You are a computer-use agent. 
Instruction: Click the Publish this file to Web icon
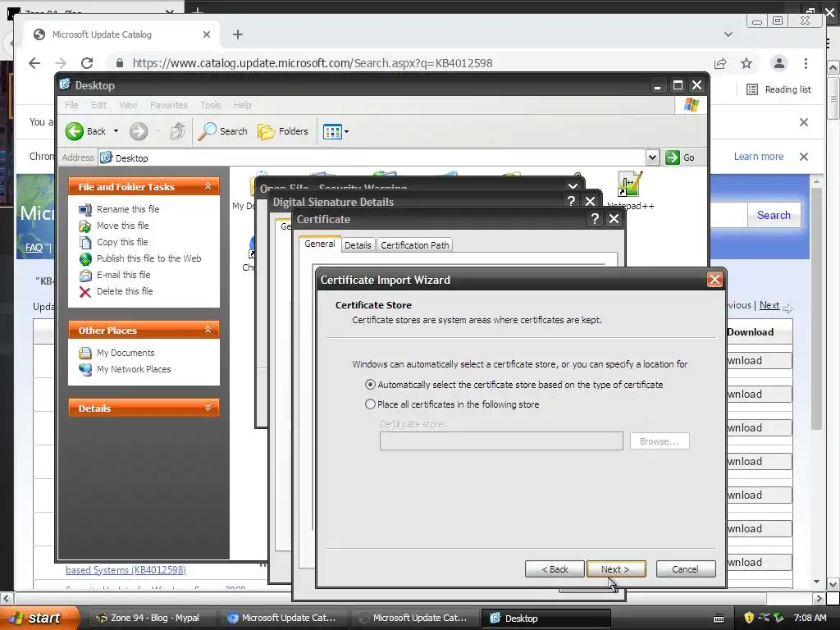pos(85,258)
